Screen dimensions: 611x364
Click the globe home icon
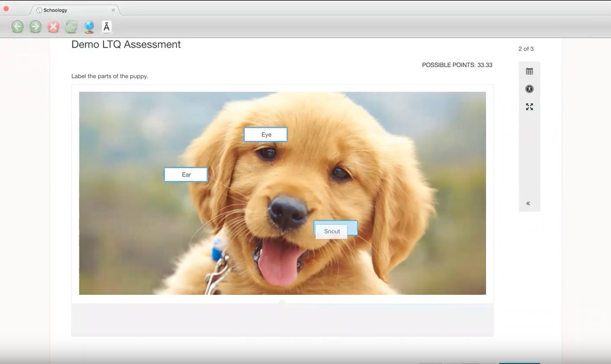pos(89,27)
